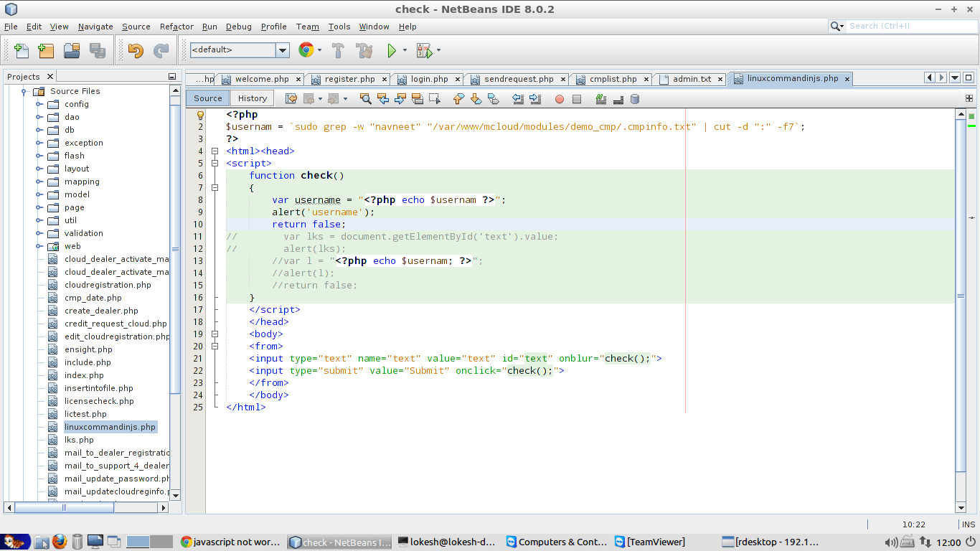The height and width of the screenshot is (551, 980).
Task: Open the Refactor menu
Action: [176, 27]
